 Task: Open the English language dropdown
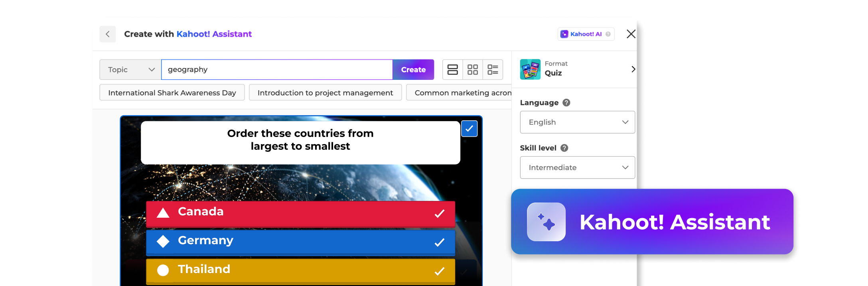(x=577, y=122)
